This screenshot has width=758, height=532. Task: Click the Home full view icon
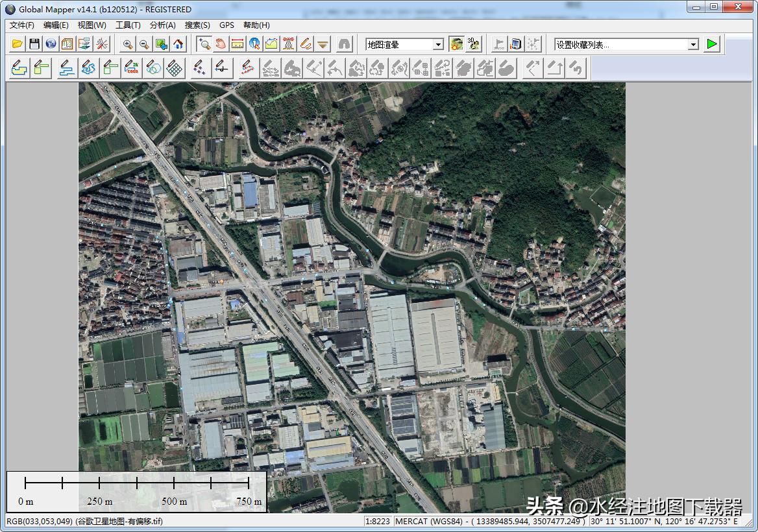point(178,45)
